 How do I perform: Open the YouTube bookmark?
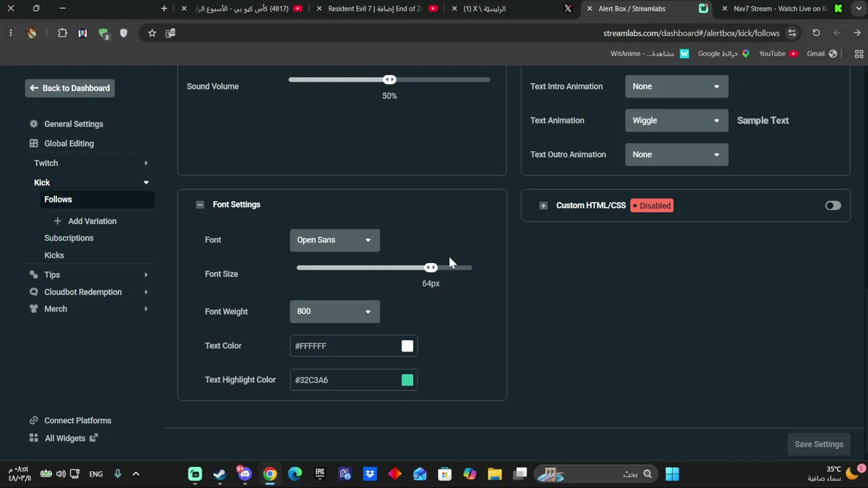coord(778,54)
